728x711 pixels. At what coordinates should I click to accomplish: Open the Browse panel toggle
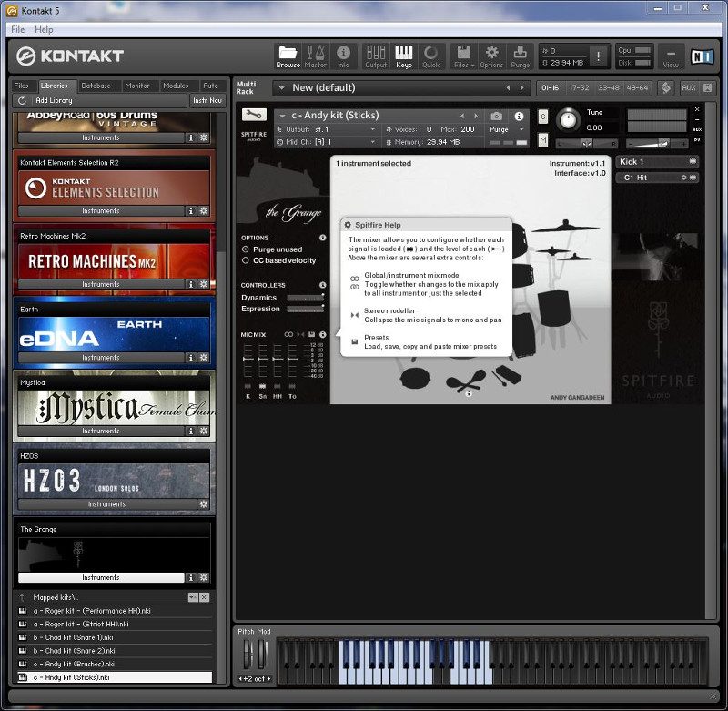288,56
